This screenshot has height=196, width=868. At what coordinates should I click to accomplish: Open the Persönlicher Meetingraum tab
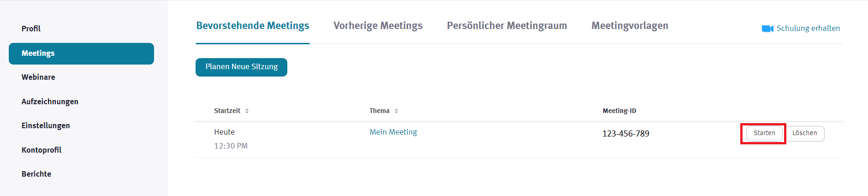click(x=507, y=26)
